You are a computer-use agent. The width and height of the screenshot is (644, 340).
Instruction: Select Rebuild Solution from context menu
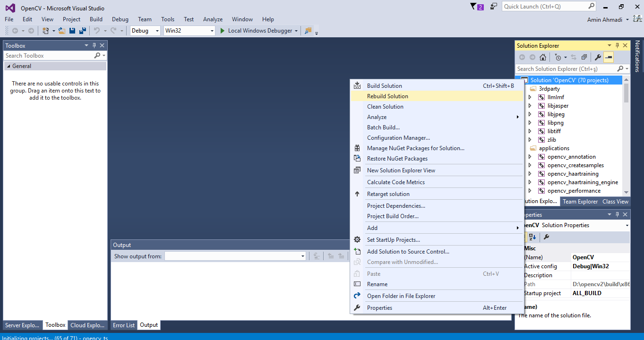(x=437, y=96)
